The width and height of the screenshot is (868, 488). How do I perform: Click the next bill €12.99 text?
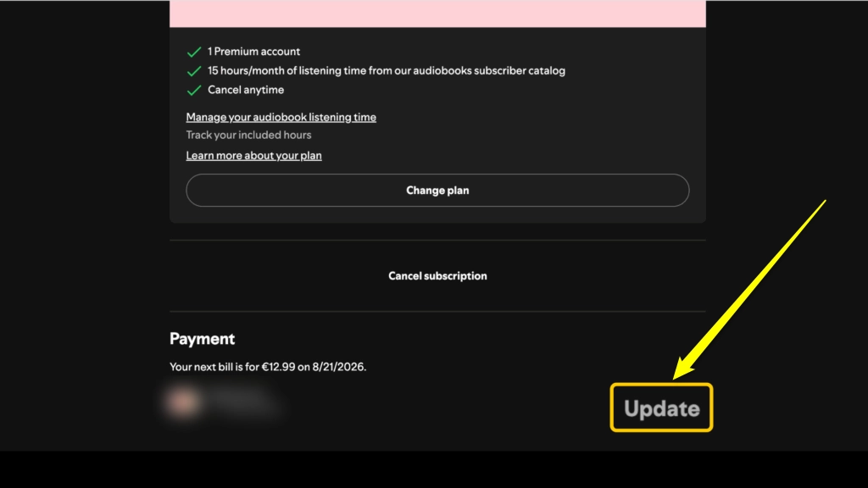[x=268, y=367]
